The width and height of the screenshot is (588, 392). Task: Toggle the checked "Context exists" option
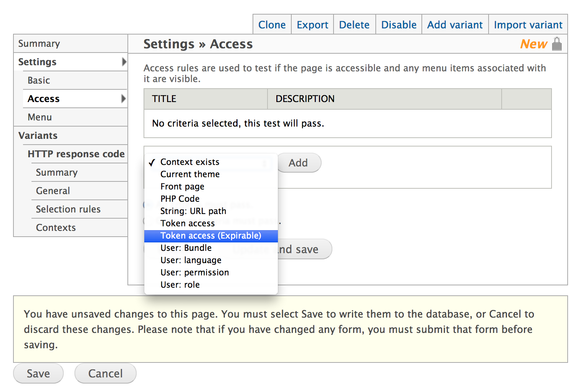190,162
